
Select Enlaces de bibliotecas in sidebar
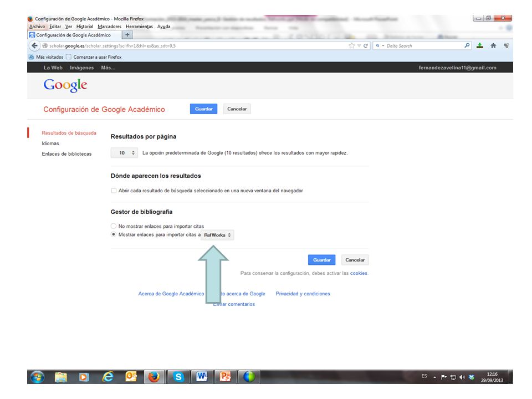click(x=66, y=154)
